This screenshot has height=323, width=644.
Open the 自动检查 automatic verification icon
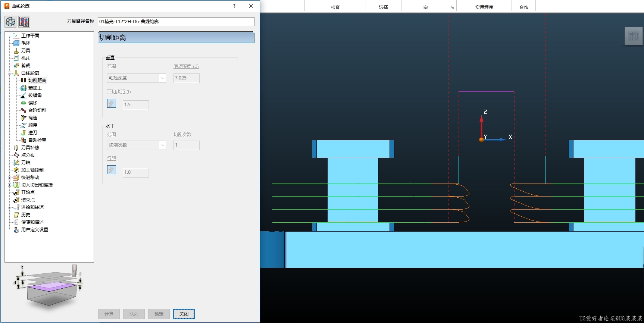pos(24,140)
